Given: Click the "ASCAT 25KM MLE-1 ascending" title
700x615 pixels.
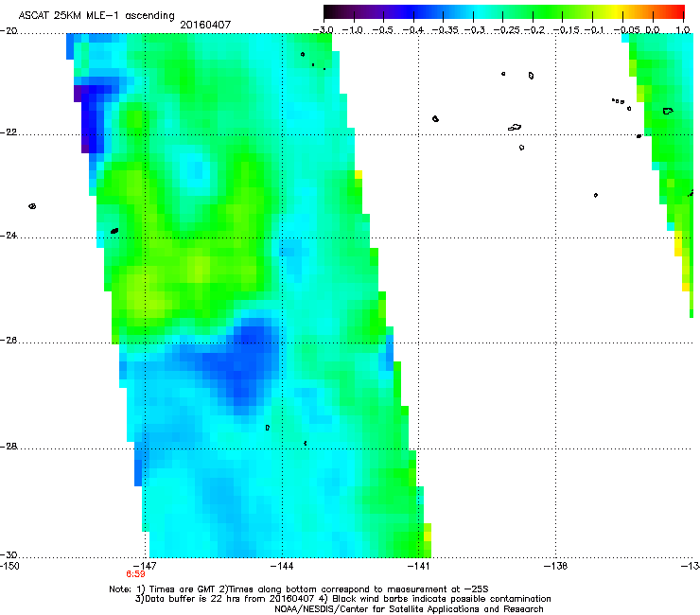Looking at the screenshot, I should coord(96,16).
